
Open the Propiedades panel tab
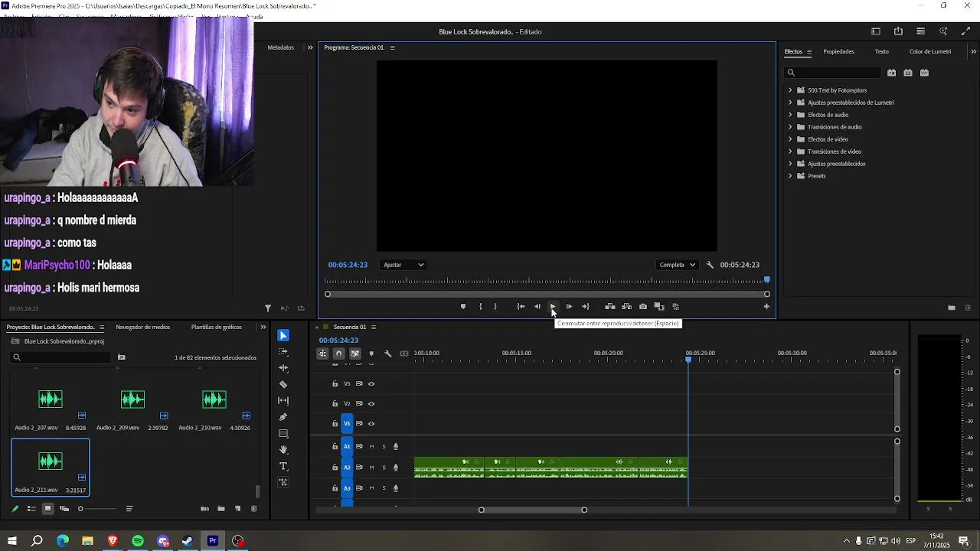838,51
